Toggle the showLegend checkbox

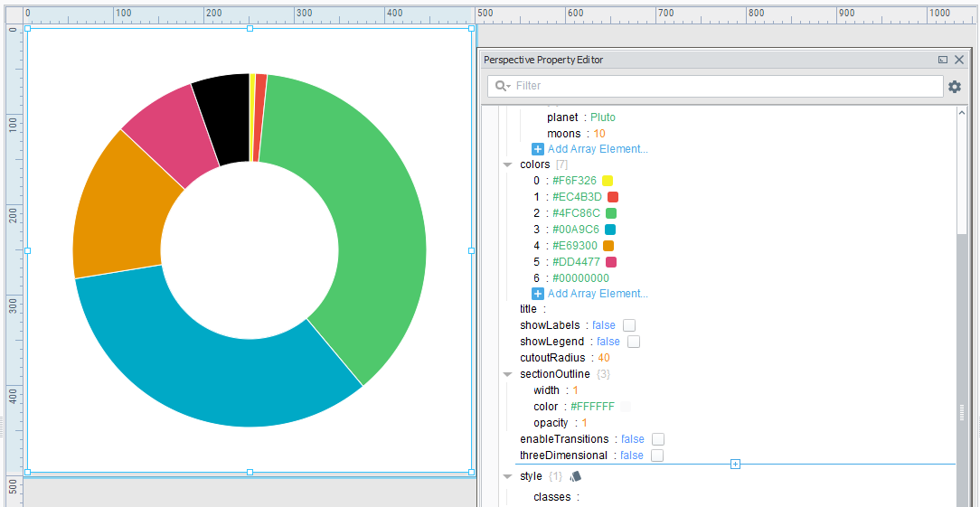pos(634,342)
